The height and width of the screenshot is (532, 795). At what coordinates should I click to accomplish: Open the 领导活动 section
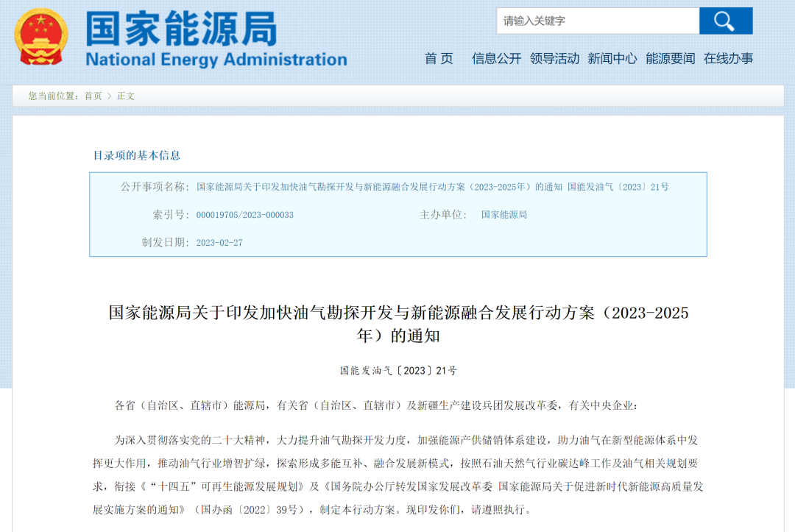point(555,58)
